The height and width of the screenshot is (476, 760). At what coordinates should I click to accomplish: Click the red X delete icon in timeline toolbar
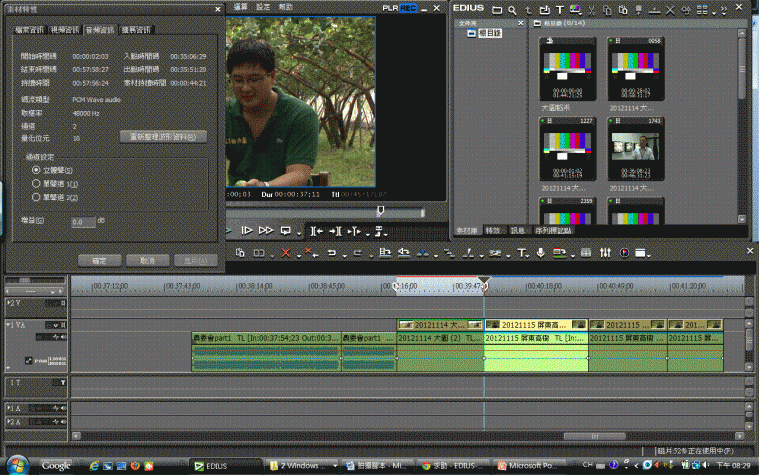pos(285,253)
